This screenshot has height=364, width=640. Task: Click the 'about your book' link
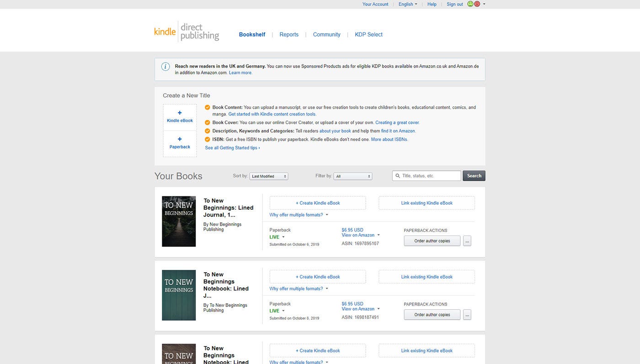[x=335, y=131]
